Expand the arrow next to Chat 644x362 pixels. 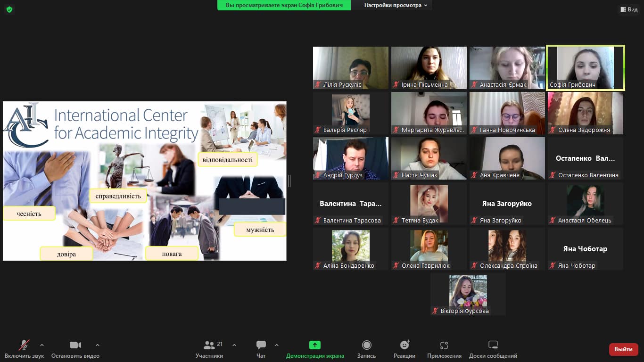(x=277, y=345)
